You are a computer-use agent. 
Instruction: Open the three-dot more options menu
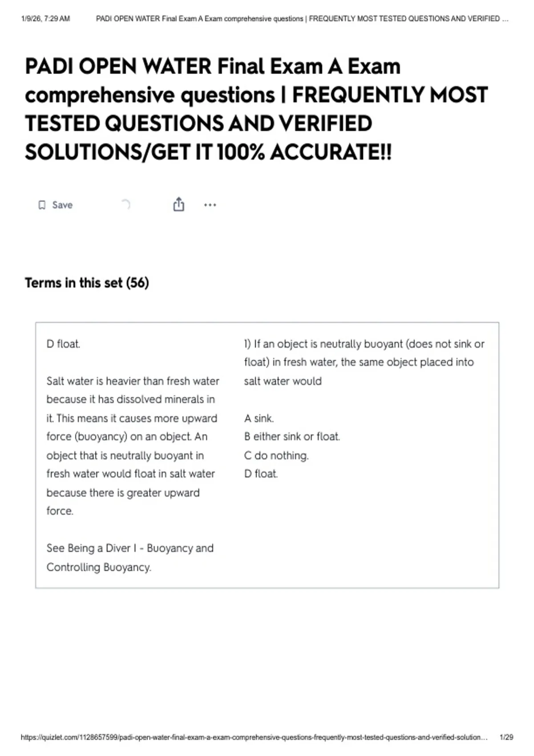(x=210, y=205)
